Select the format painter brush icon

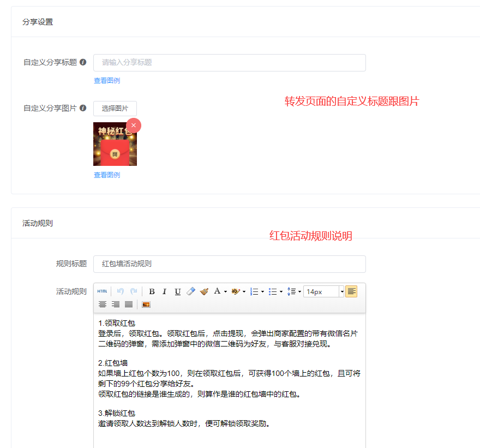click(x=204, y=292)
